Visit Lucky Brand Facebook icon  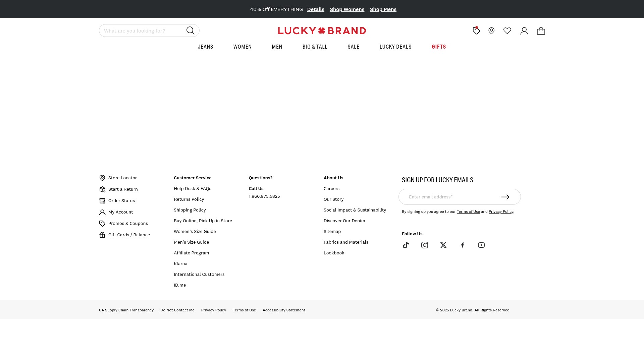tap(463, 245)
